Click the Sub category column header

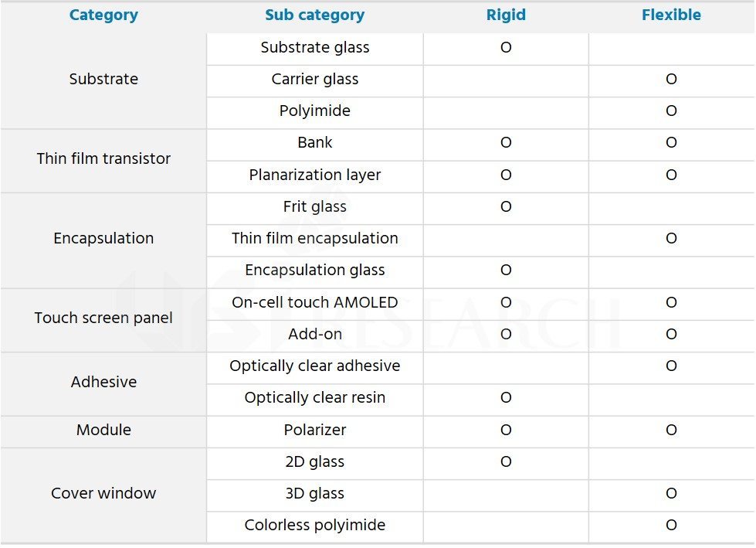pyautogui.click(x=315, y=15)
